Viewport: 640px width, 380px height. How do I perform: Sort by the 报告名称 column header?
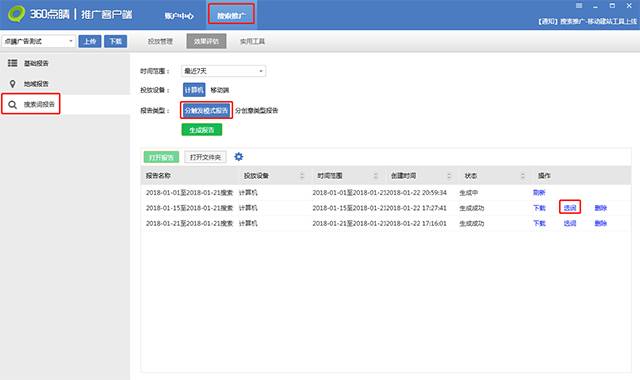[x=158, y=176]
